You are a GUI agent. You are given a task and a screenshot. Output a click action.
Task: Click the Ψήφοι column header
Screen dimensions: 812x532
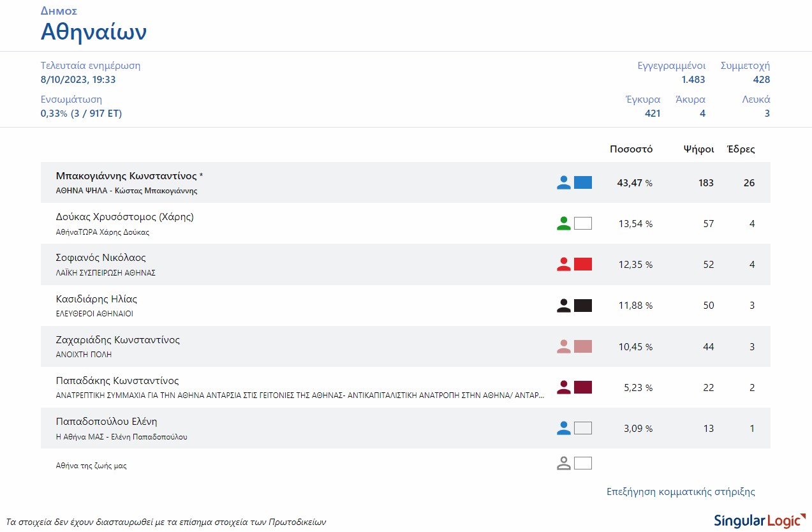698,149
